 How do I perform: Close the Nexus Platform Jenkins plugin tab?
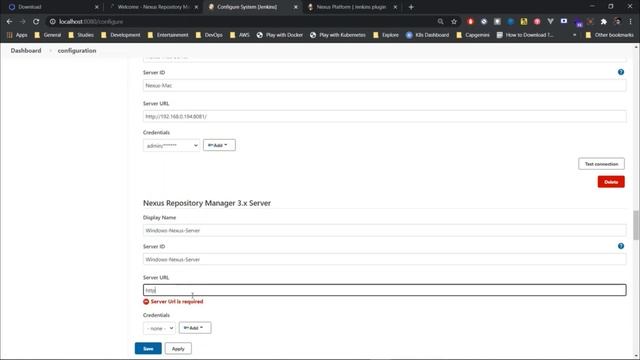395,7
